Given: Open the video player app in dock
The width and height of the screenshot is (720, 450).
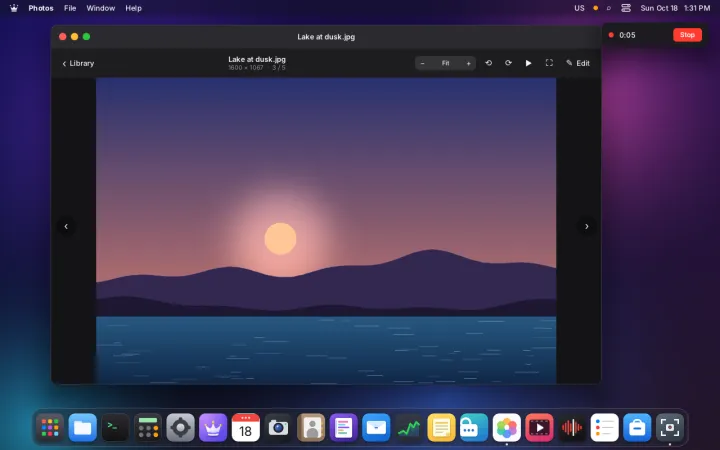Looking at the screenshot, I should 539,428.
